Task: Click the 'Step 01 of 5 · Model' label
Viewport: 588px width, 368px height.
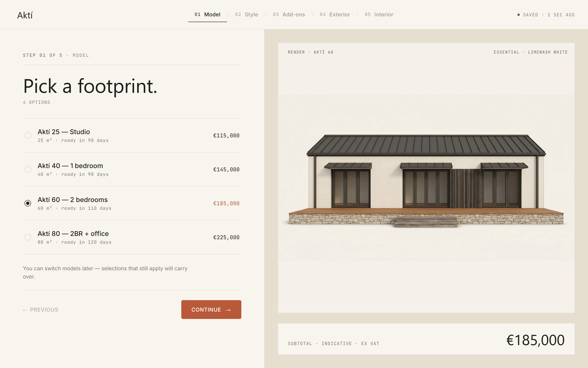Action: click(56, 55)
